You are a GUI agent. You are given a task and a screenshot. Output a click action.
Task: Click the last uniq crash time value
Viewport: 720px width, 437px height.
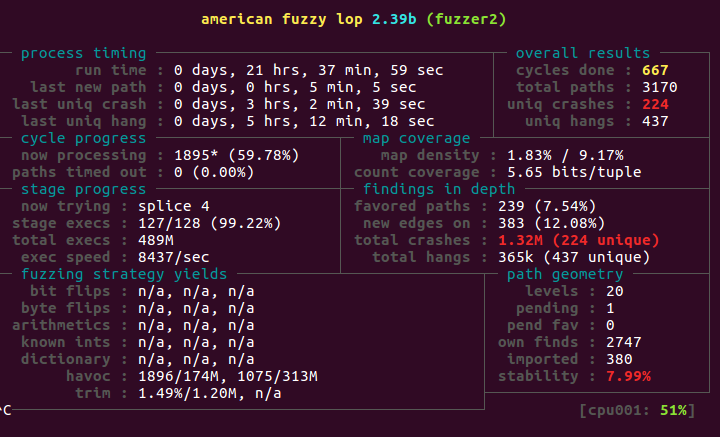click(300, 104)
